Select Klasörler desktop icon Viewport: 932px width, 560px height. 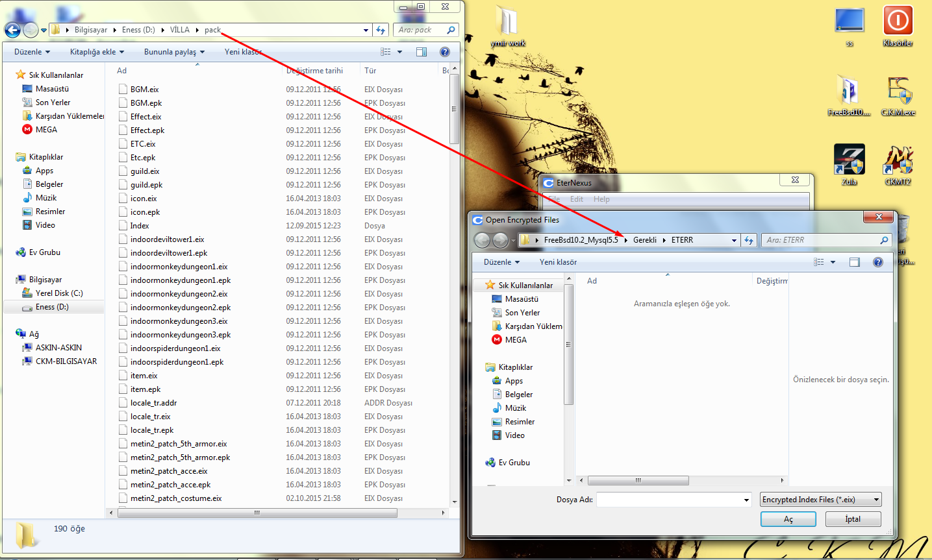(898, 27)
